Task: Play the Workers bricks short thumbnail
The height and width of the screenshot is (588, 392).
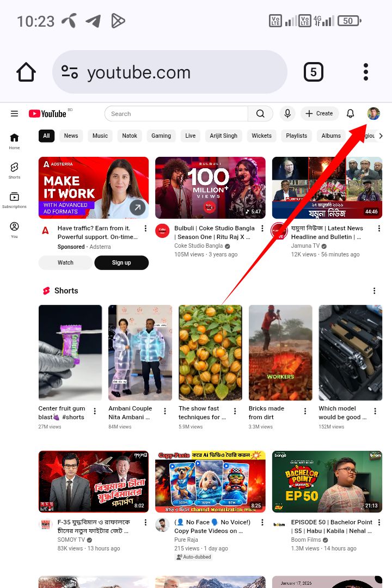Action: (x=280, y=352)
